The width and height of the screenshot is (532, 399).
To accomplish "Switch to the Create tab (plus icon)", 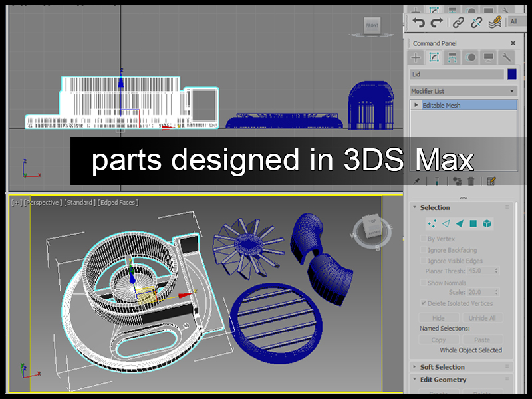I will 416,57.
